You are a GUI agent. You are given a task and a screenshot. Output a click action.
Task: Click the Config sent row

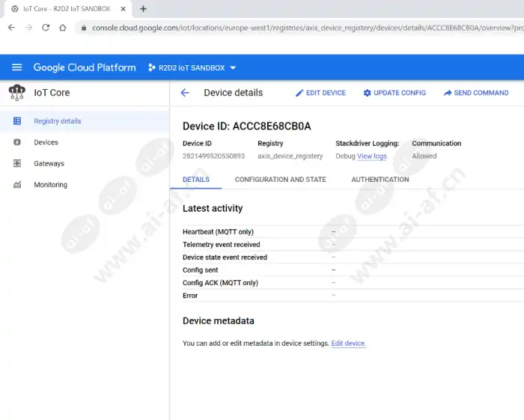[x=353, y=270]
